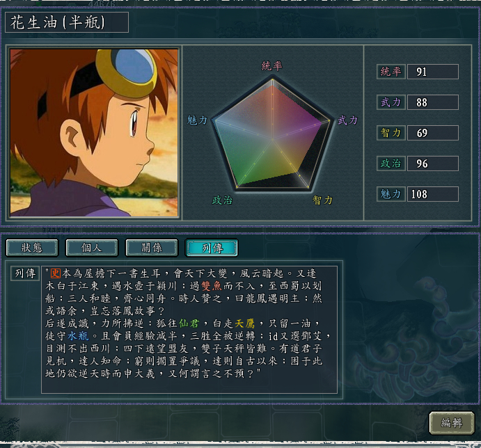Click the 統率 stat label button
The image size is (481, 448).
pyautogui.click(x=391, y=72)
